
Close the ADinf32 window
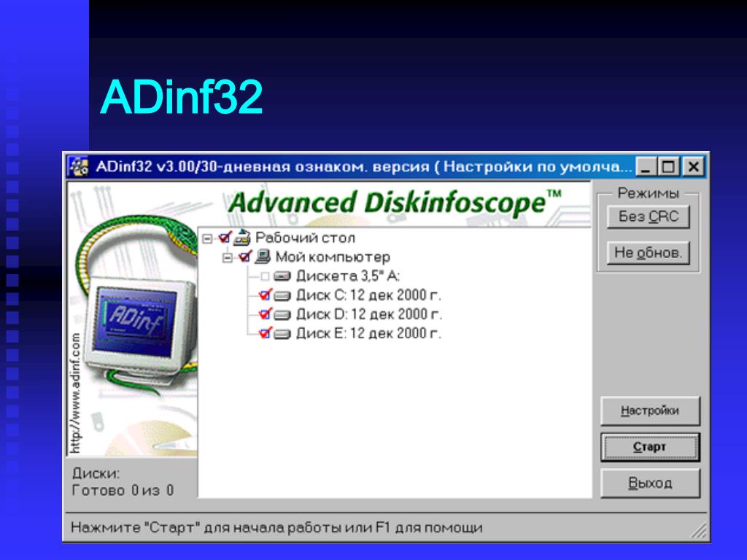pyautogui.click(x=693, y=167)
